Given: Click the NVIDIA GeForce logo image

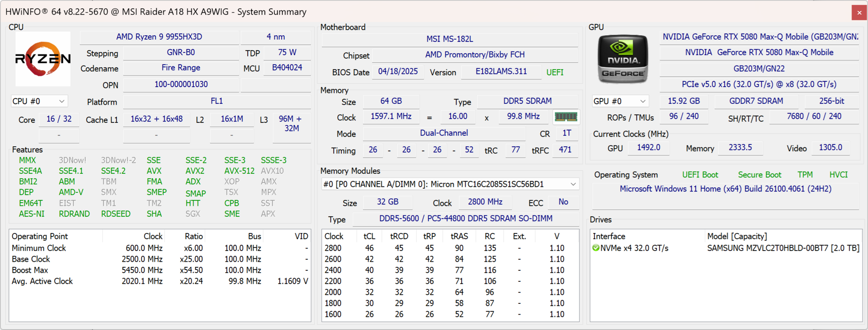Looking at the screenshot, I should pyautogui.click(x=623, y=59).
